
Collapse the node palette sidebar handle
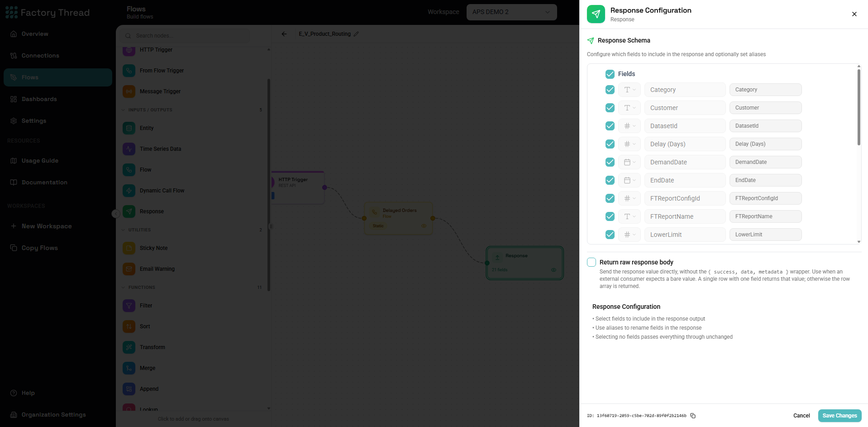[x=116, y=214]
